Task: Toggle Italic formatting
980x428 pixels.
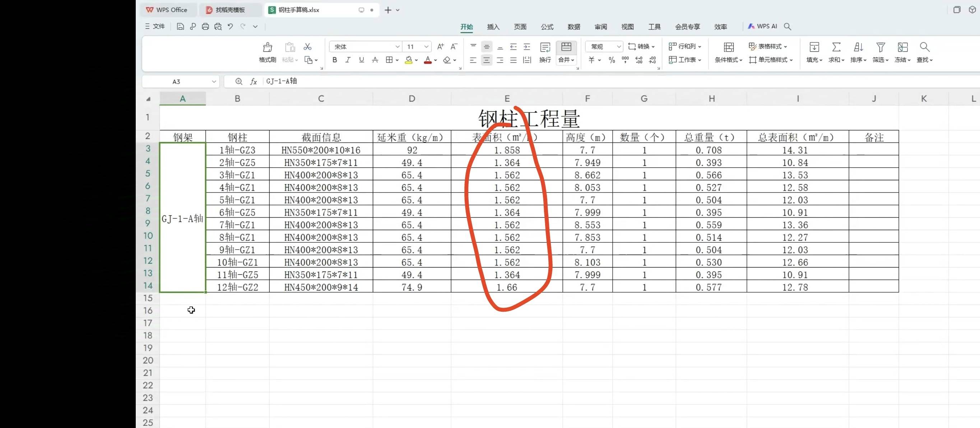Action: click(x=348, y=60)
